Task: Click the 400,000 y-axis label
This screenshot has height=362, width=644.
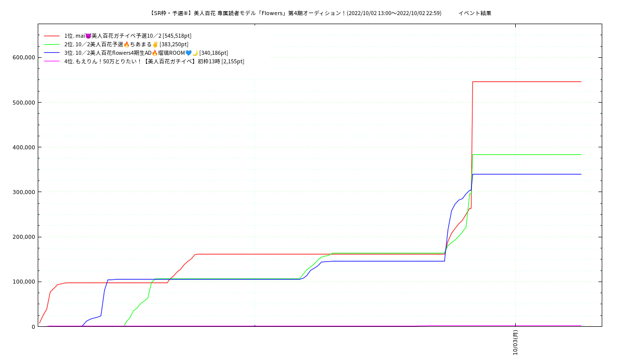Action: tap(23, 147)
